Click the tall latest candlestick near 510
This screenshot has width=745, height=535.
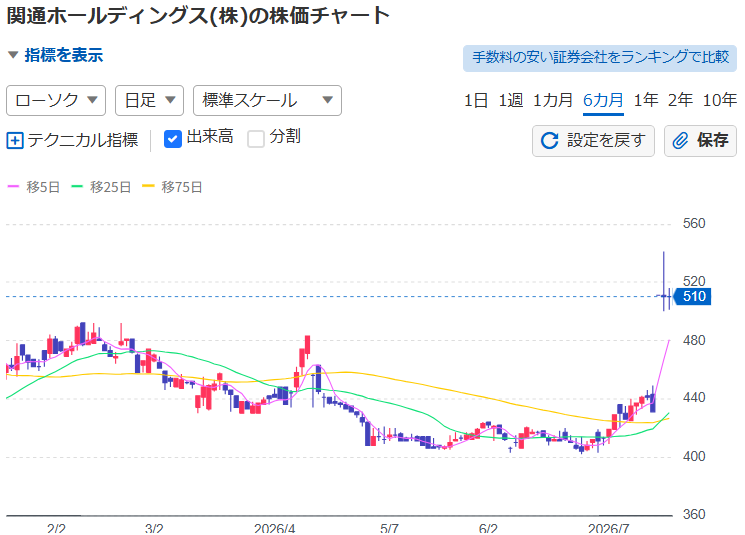(664, 281)
